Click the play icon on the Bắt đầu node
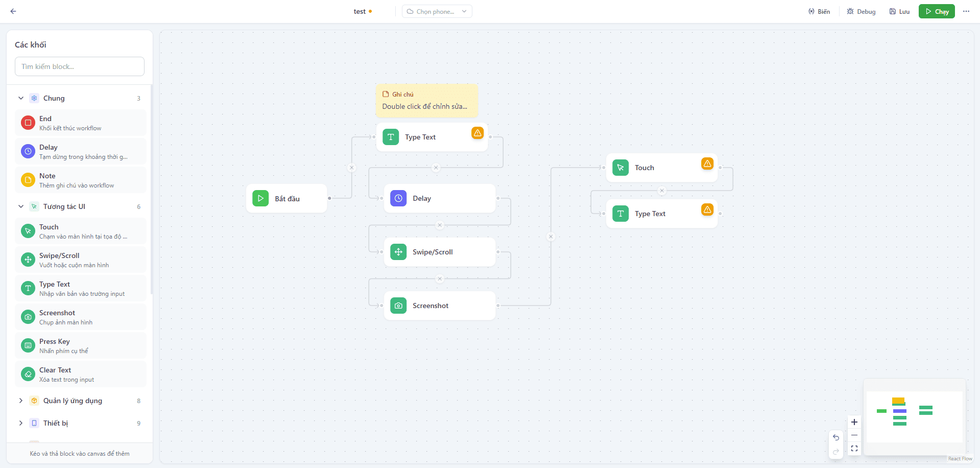This screenshot has width=980, height=468. tap(260, 198)
